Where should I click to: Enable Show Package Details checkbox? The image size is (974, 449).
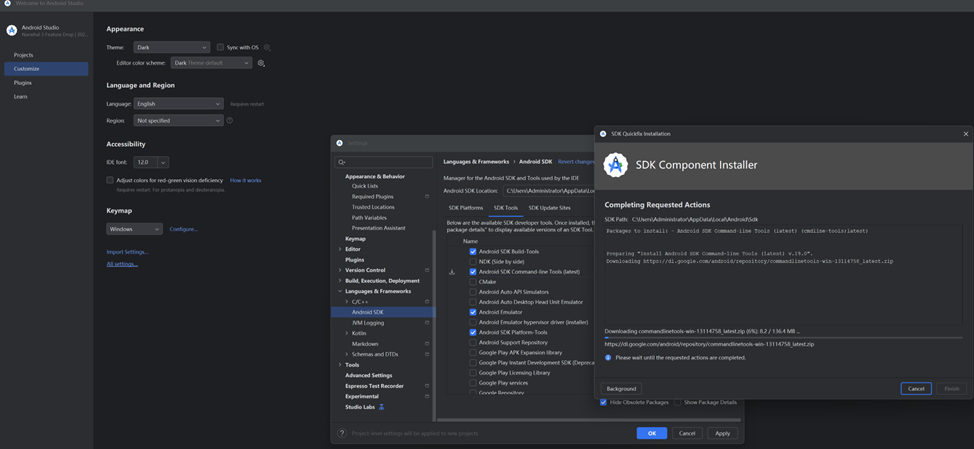[678, 402]
